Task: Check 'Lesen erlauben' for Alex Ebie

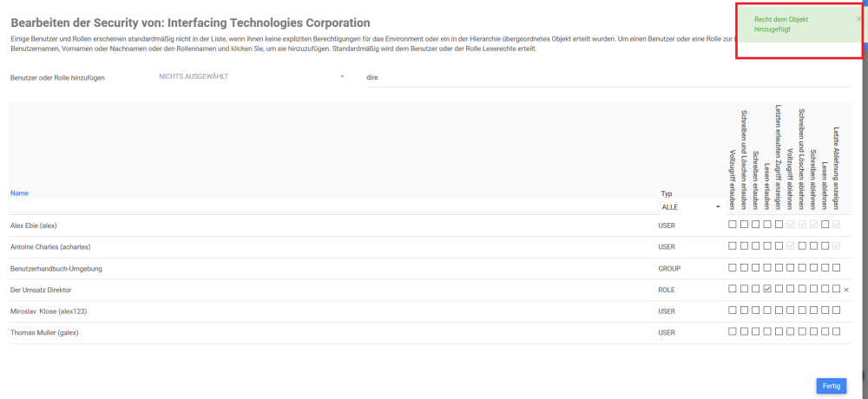Action: 767,224
